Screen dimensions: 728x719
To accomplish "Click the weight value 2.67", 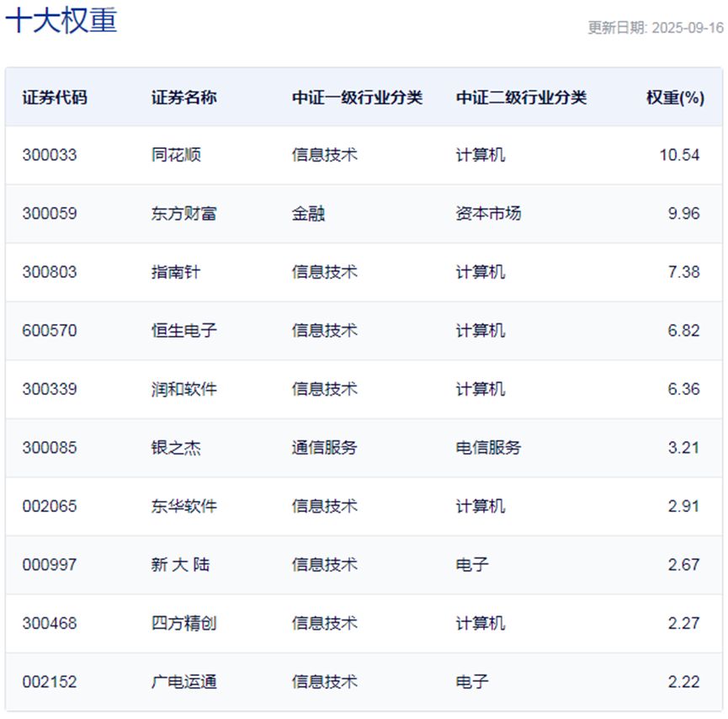I will click(x=683, y=564).
